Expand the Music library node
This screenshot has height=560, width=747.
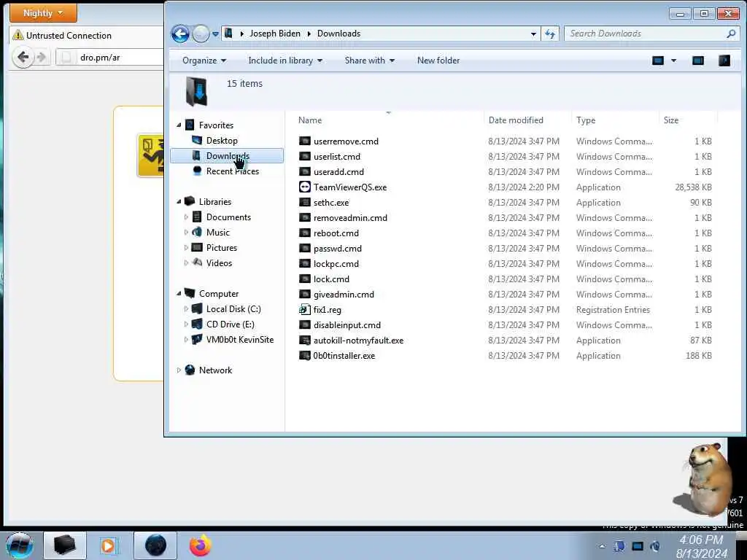186,233
